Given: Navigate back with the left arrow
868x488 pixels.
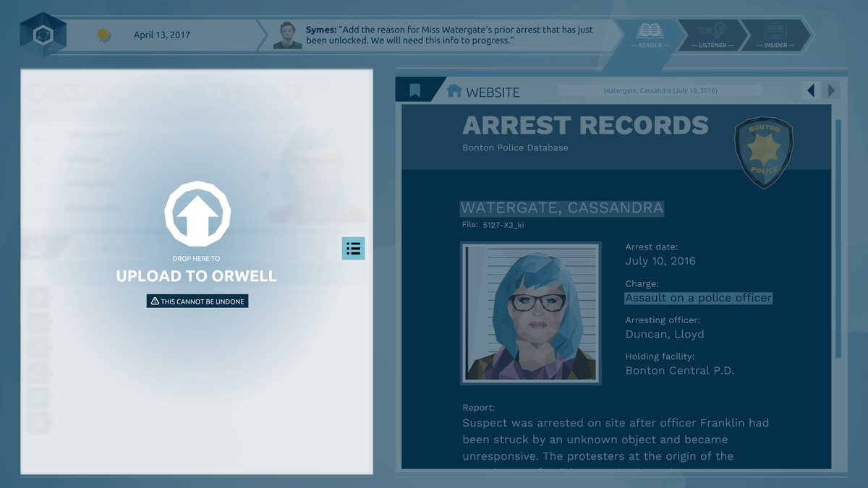Looking at the screenshot, I should pos(810,90).
